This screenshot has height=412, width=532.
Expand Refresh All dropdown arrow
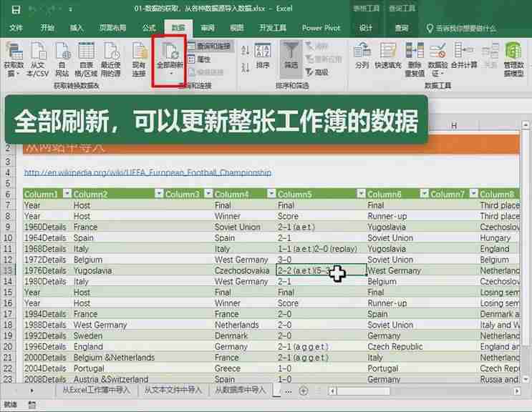[170, 73]
